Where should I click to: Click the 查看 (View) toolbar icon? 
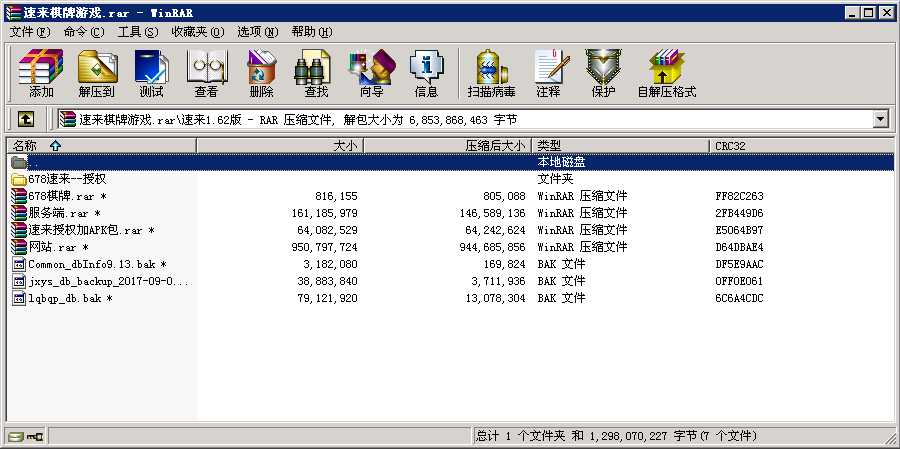click(206, 73)
